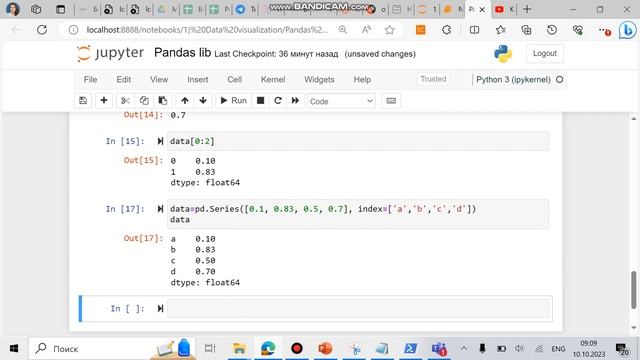The height and width of the screenshot is (360, 640).
Task: Open the Windows Start menu
Action: (x=13, y=349)
